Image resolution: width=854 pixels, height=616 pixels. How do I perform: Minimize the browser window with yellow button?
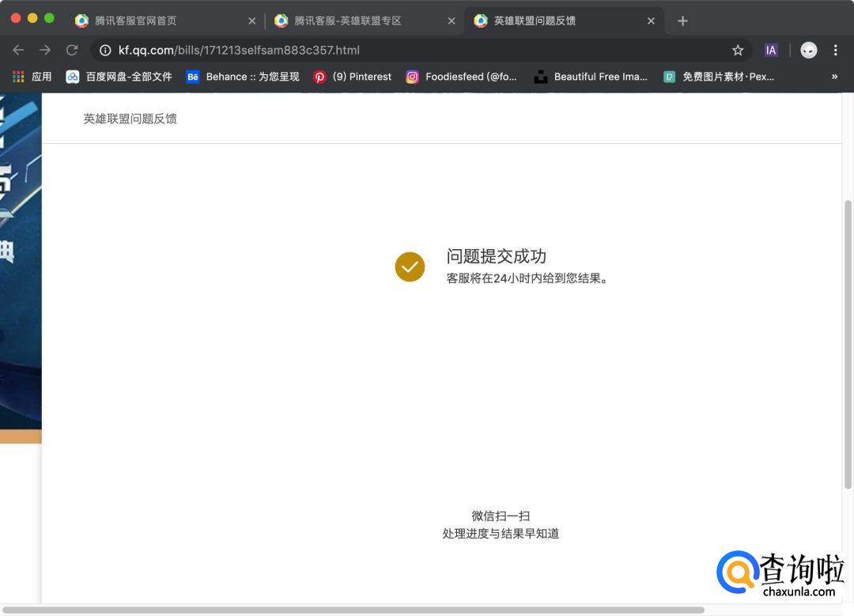(32, 18)
